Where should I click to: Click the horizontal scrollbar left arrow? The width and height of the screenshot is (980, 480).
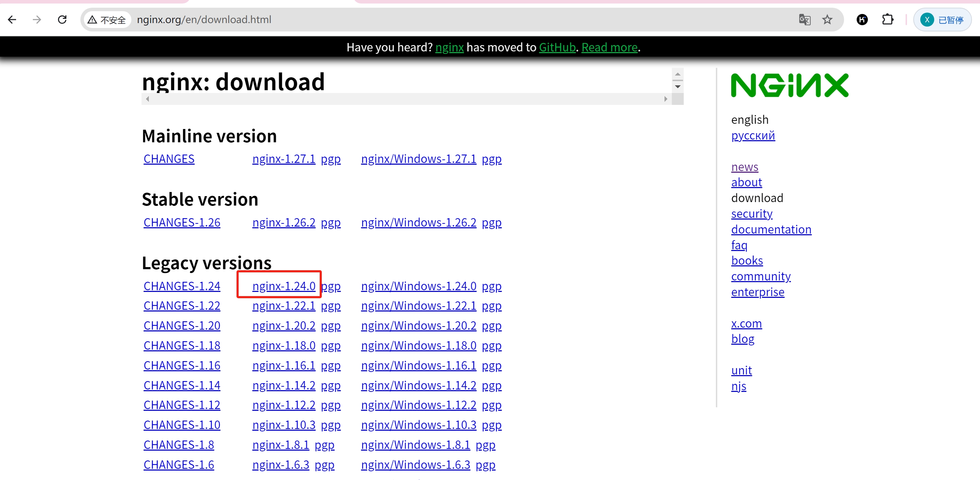147,99
